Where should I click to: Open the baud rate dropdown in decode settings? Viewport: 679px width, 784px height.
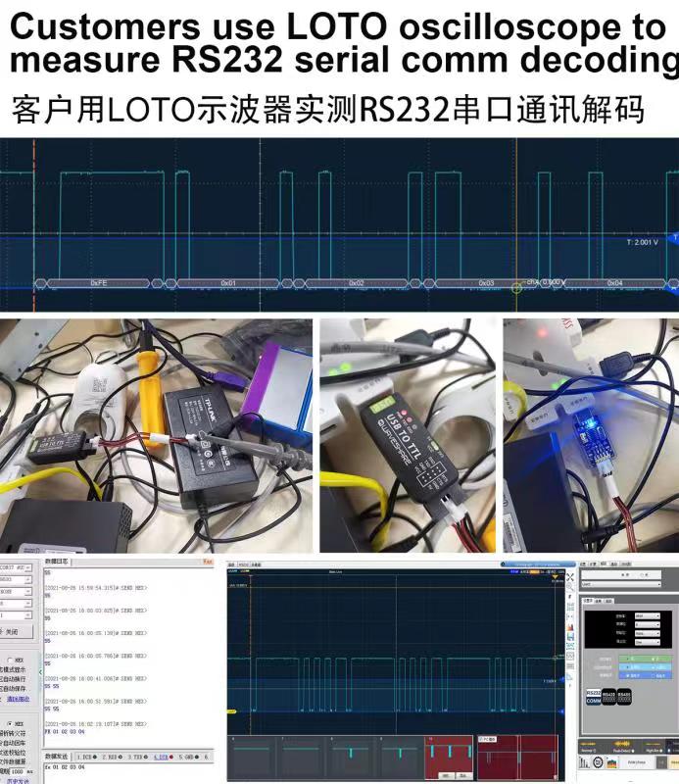tap(648, 615)
